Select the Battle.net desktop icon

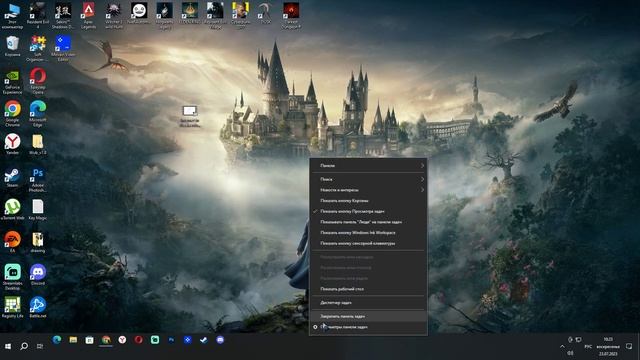[38, 307]
